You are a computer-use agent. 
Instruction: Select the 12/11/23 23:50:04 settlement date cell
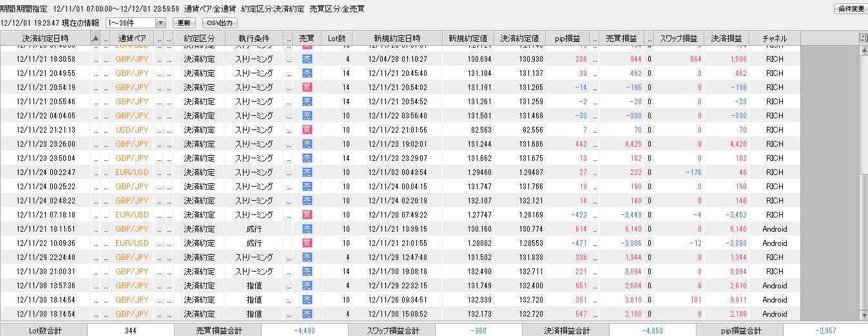(45, 158)
